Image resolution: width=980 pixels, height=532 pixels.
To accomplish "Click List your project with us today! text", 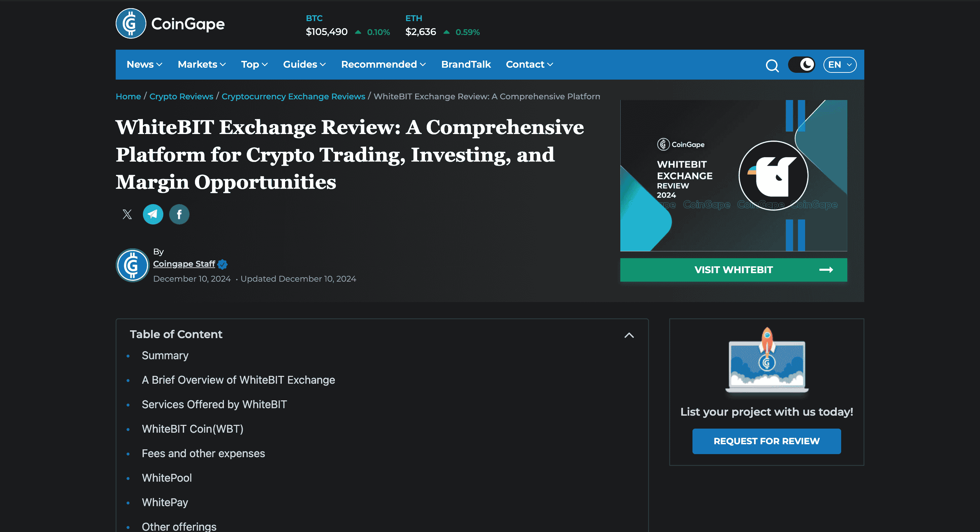I will point(767,412).
